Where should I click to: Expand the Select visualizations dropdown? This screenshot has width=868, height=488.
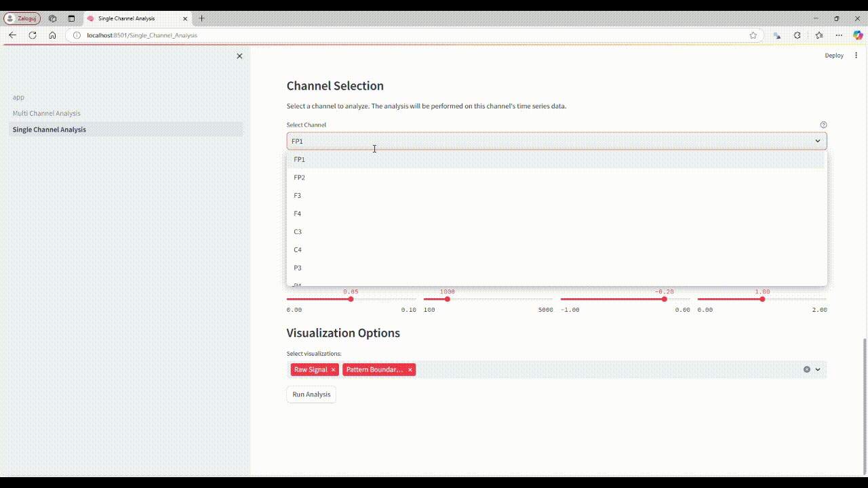818,369
